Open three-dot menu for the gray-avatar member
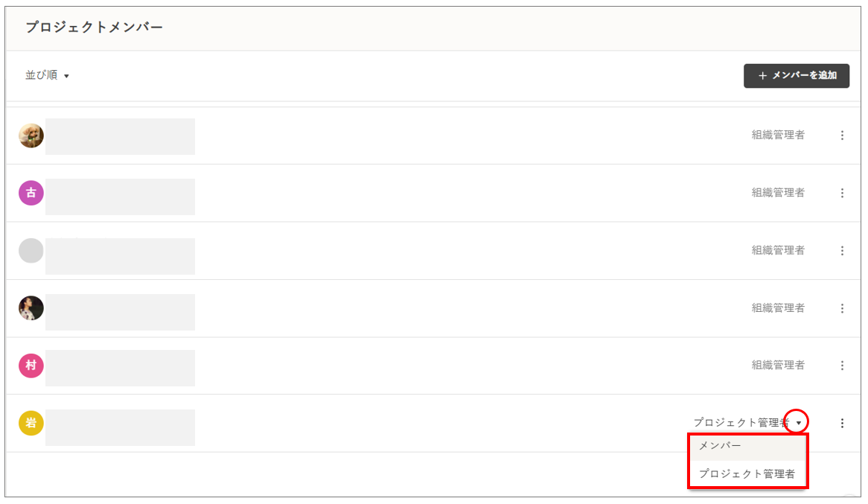Image resolution: width=868 pixels, height=504 pixels. pos(842,251)
